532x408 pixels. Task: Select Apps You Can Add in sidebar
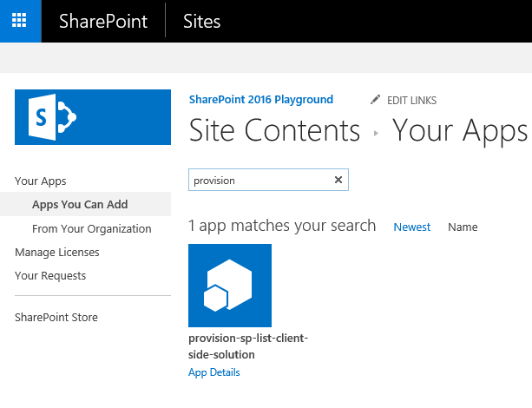(x=80, y=204)
